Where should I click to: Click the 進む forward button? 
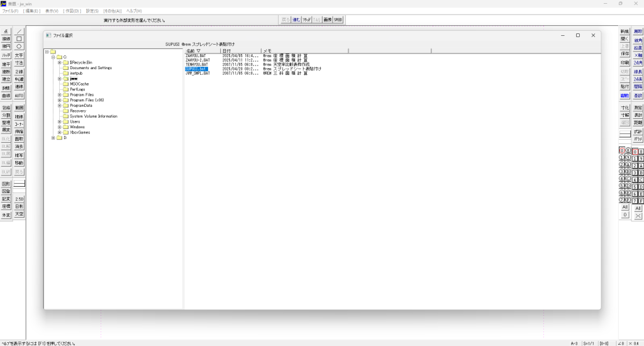pos(296,20)
